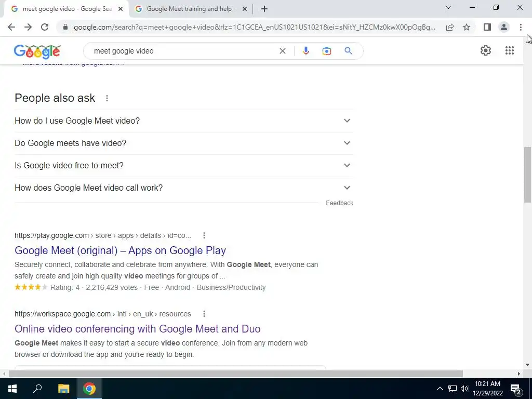The width and height of the screenshot is (532, 399).
Task: Click the scroll-right arrow of horizontal scrollbar
Action: point(519,374)
